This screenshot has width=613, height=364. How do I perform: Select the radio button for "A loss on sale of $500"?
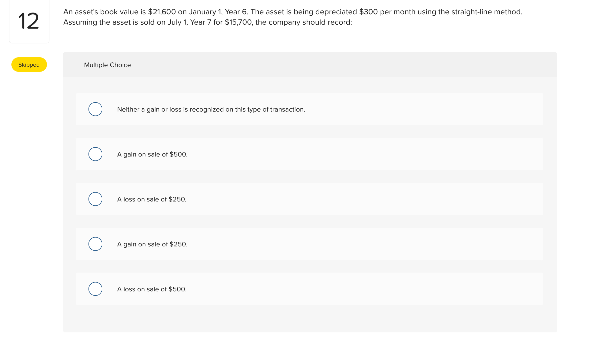pyautogui.click(x=95, y=289)
